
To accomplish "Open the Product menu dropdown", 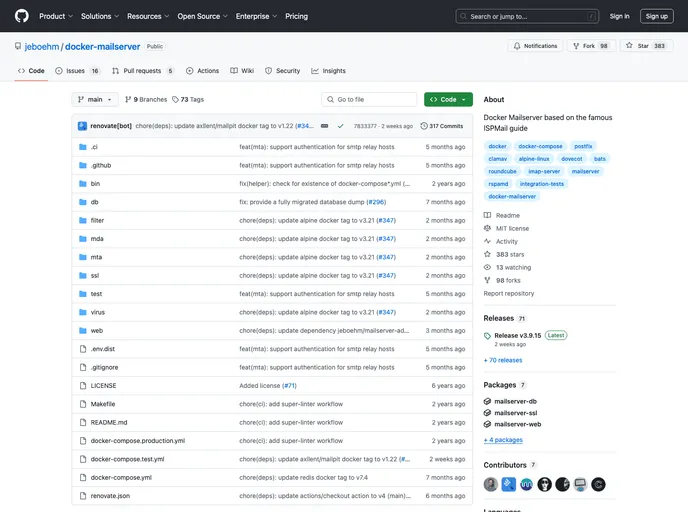I will 56,16.
